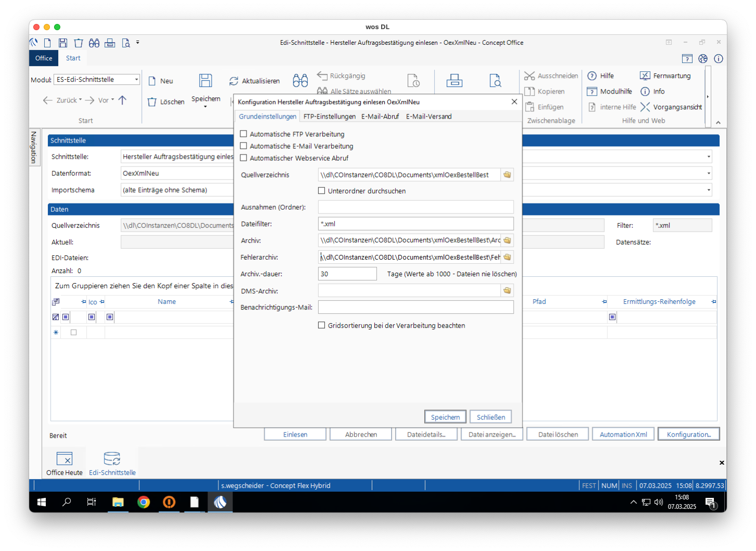This screenshot has height=551, width=756.
Task: Click the new document icon in quick access toolbar
Action: pyautogui.click(x=47, y=43)
